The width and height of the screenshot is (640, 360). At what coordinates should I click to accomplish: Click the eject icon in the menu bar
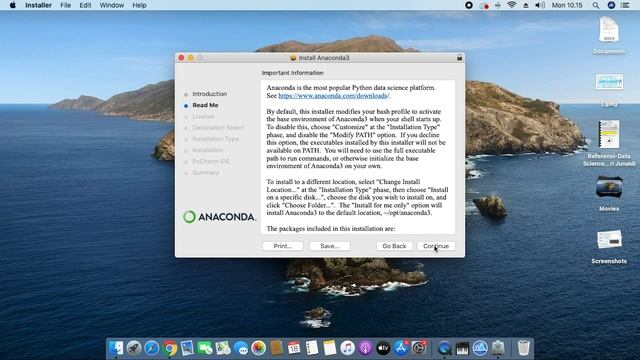click(x=526, y=5)
